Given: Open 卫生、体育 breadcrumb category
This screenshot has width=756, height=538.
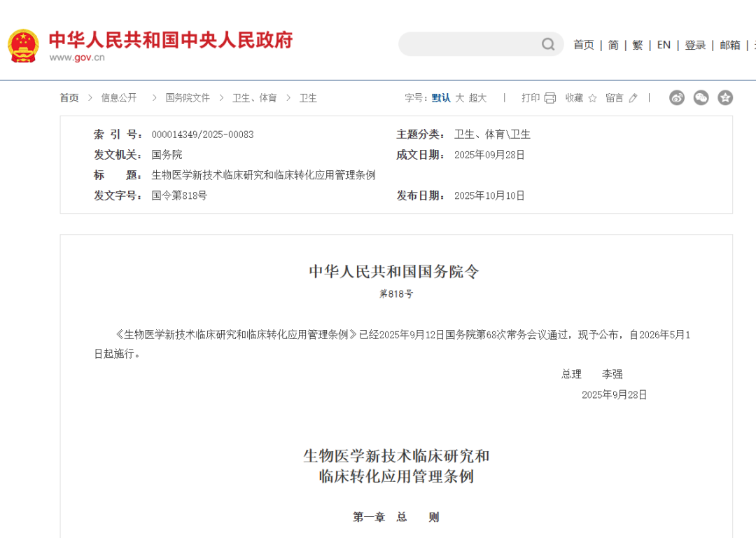Looking at the screenshot, I should [x=255, y=98].
